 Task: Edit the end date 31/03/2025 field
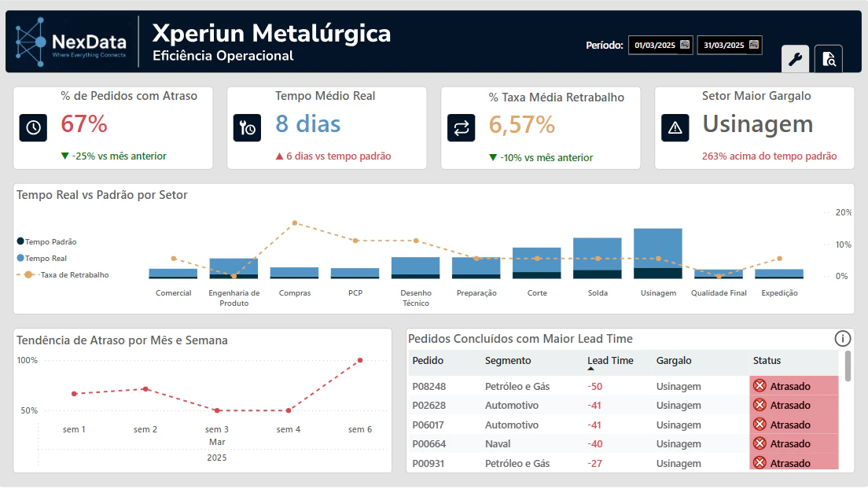tap(723, 46)
